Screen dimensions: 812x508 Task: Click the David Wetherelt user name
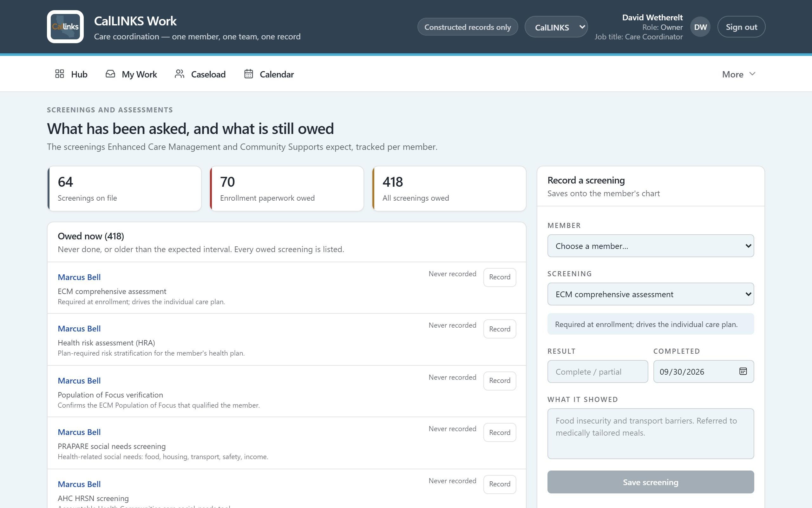[x=652, y=17]
